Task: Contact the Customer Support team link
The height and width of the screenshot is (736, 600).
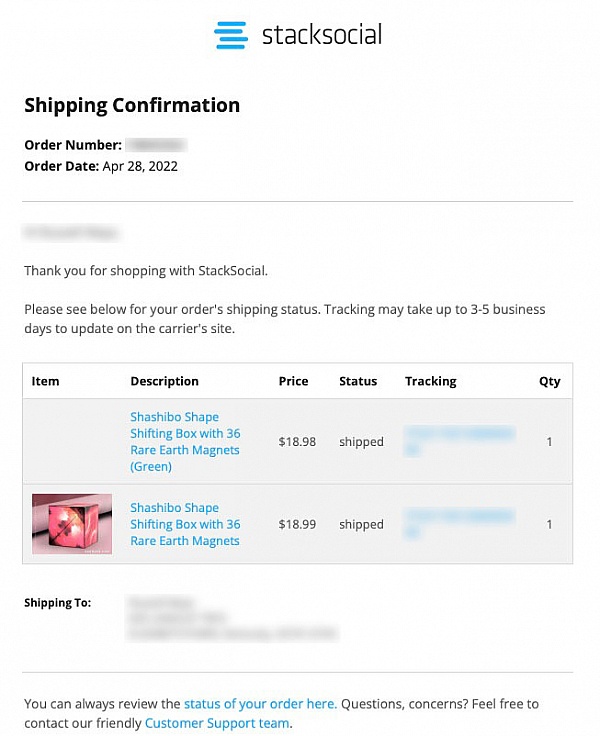Action: tap(217, 723)
